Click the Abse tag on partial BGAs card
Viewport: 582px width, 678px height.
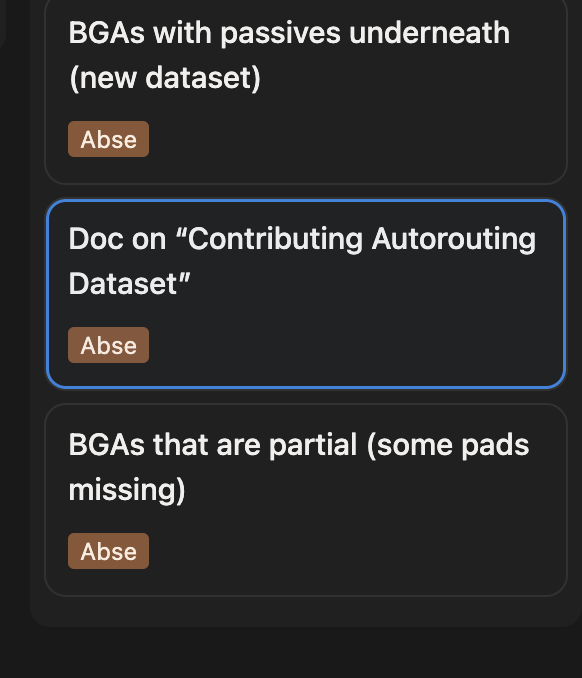pyautogui.click(x=109, y=551)
